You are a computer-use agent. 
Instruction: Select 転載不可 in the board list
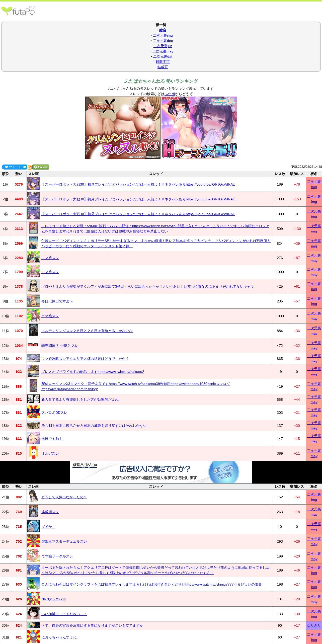point(163,62)
